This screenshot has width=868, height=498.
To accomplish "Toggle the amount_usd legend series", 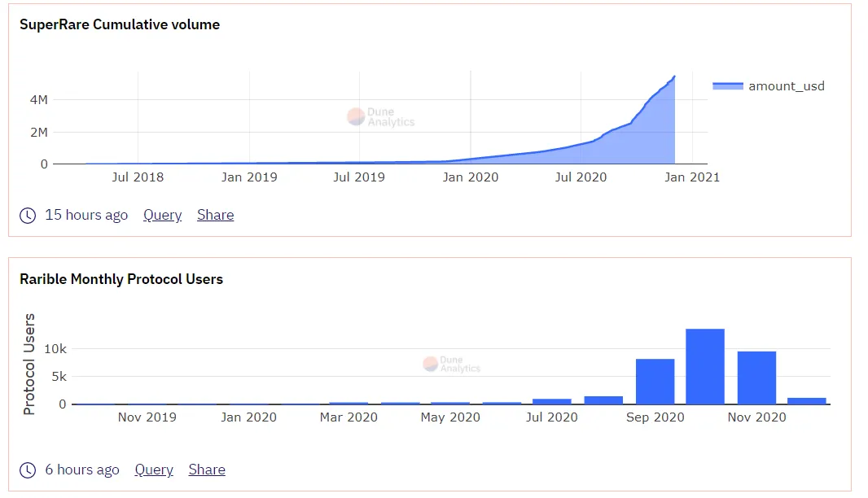I will [x=786, y=86].
